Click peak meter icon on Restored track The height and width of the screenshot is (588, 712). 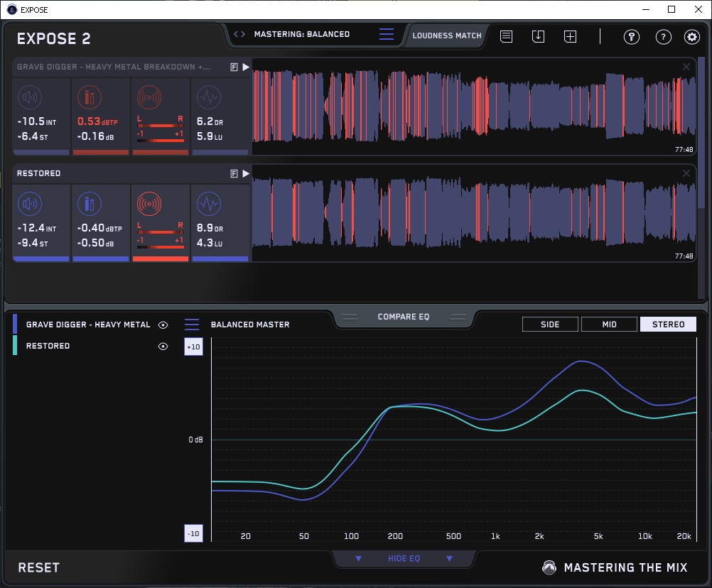(x=90, y=204)
